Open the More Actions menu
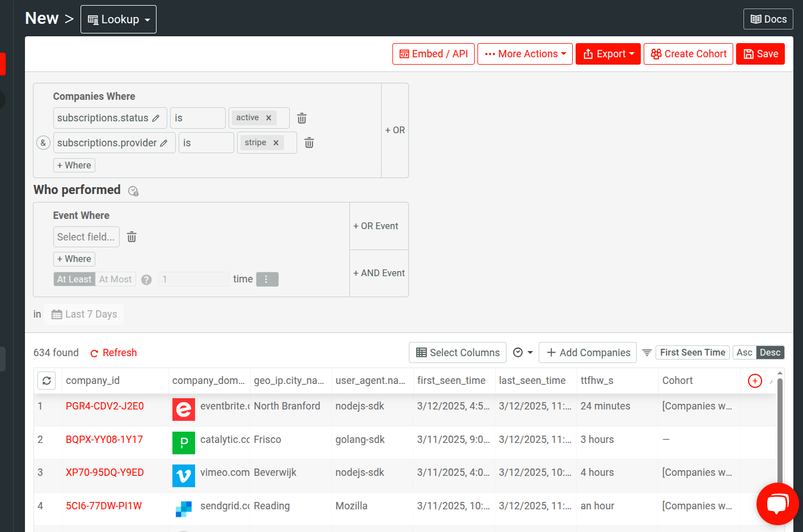 click(525, 53)
